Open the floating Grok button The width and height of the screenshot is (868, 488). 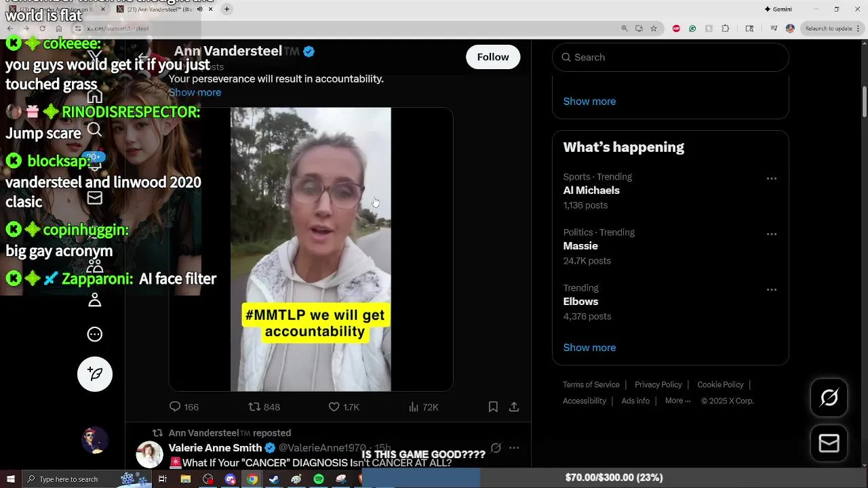829,398
